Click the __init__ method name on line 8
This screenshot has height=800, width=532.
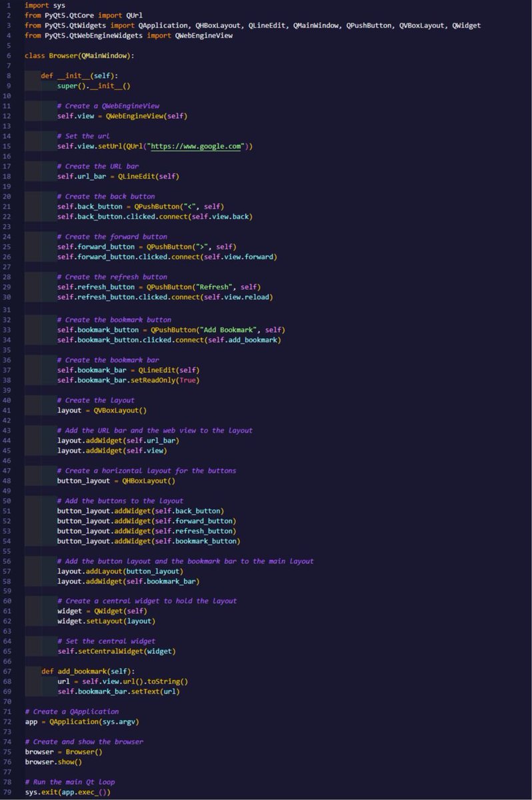coord(73,76)
